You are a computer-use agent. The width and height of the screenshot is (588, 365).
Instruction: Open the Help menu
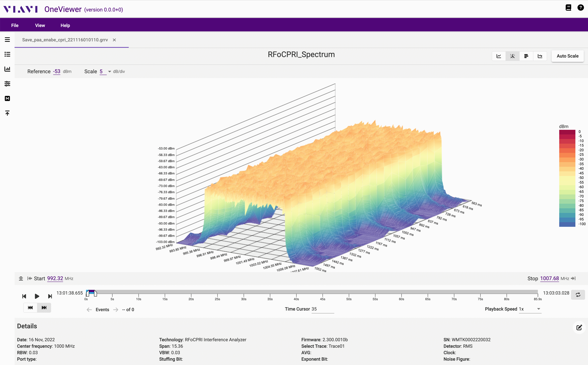[x=65, y=25]
